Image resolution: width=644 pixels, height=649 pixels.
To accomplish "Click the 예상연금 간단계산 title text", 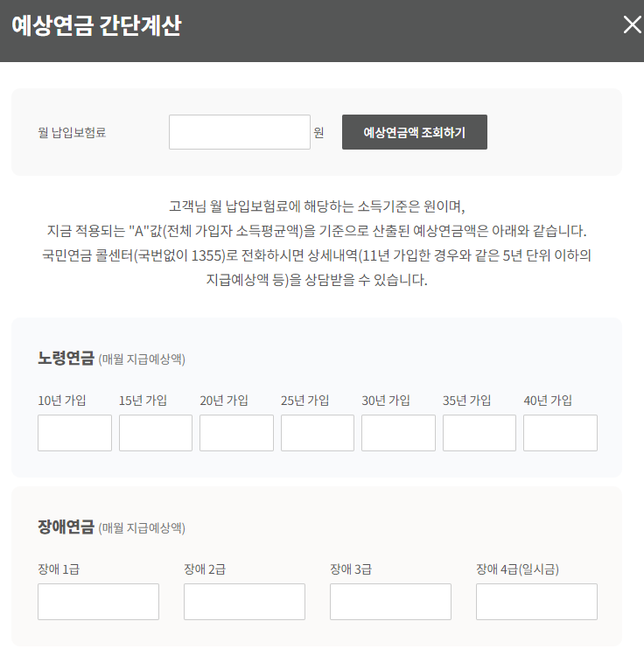I will (x=96, y=25).
